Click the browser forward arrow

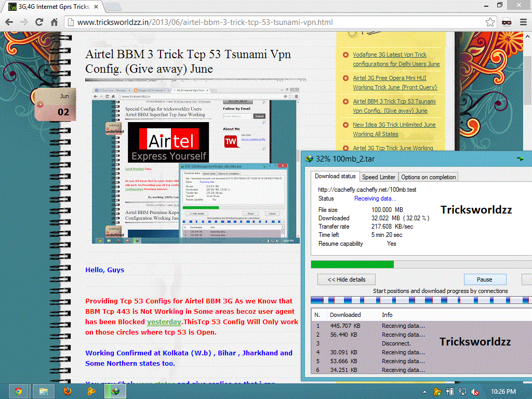(24, 22)
